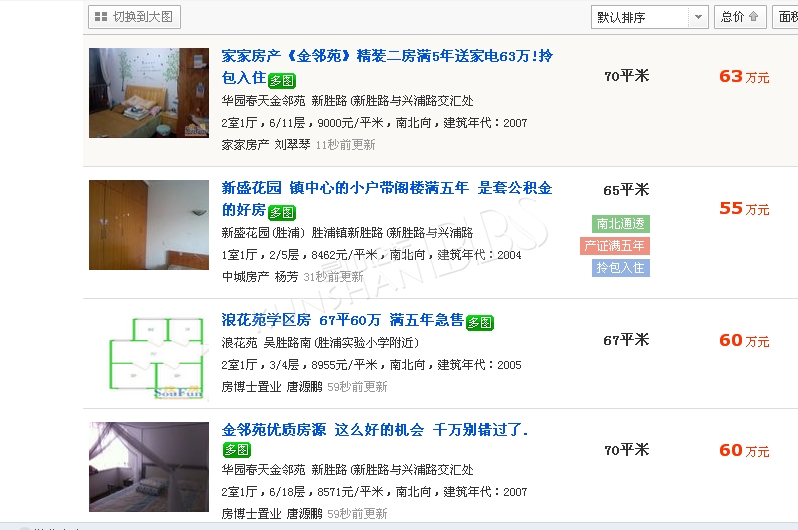Click the 拎包入住 blue tag
Screen dimensions: 798x530
pos(620,268)
